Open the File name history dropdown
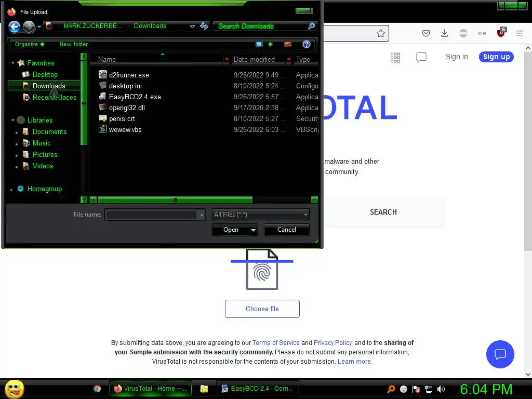This screenshot has height=399, width=532. [x=202, y=215]
